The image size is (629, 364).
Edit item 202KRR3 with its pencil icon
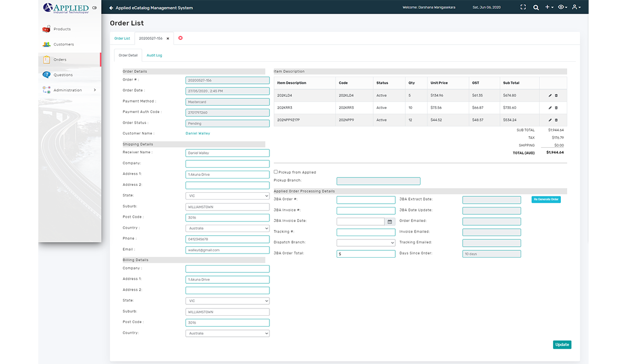tap(550, 108)
